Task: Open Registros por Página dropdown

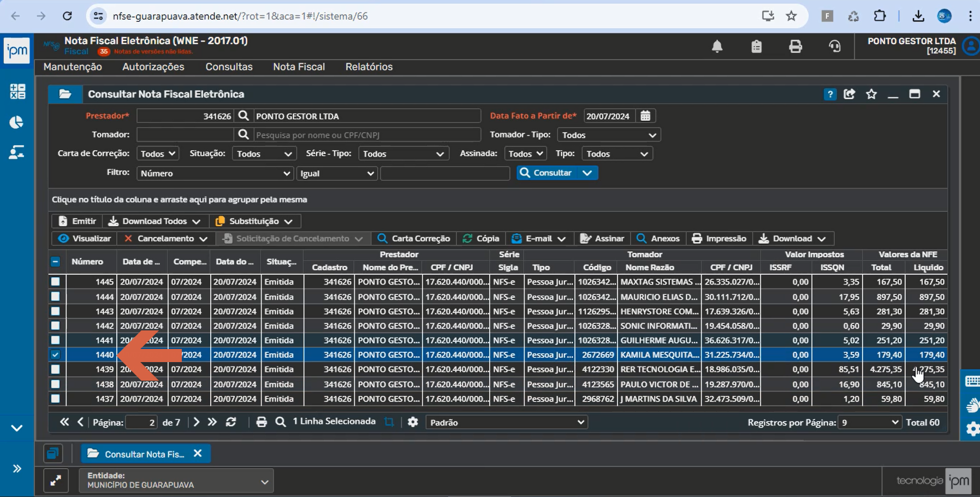Action: click(x=869, y=422)
